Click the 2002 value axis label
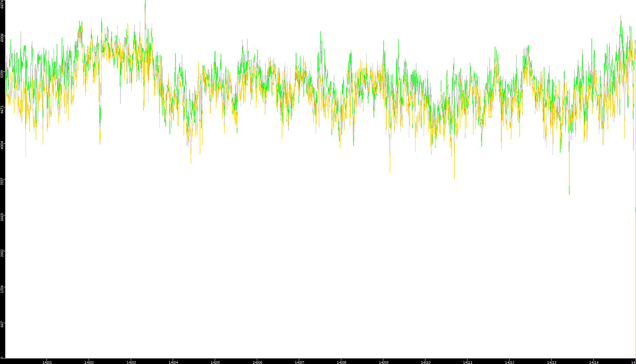This screenshot has height=364, width=636. (2, 253)
